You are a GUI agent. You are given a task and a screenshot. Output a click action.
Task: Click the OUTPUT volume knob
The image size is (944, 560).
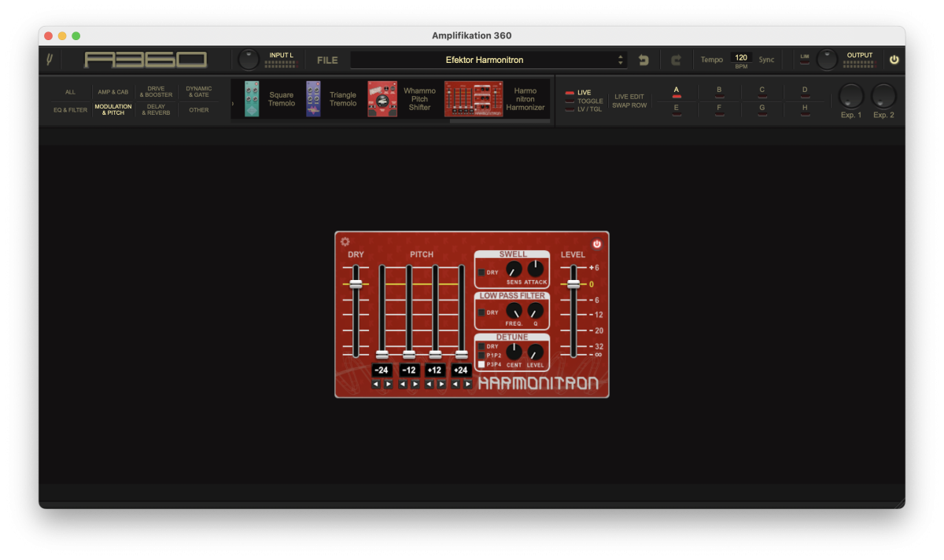point(827,59)
